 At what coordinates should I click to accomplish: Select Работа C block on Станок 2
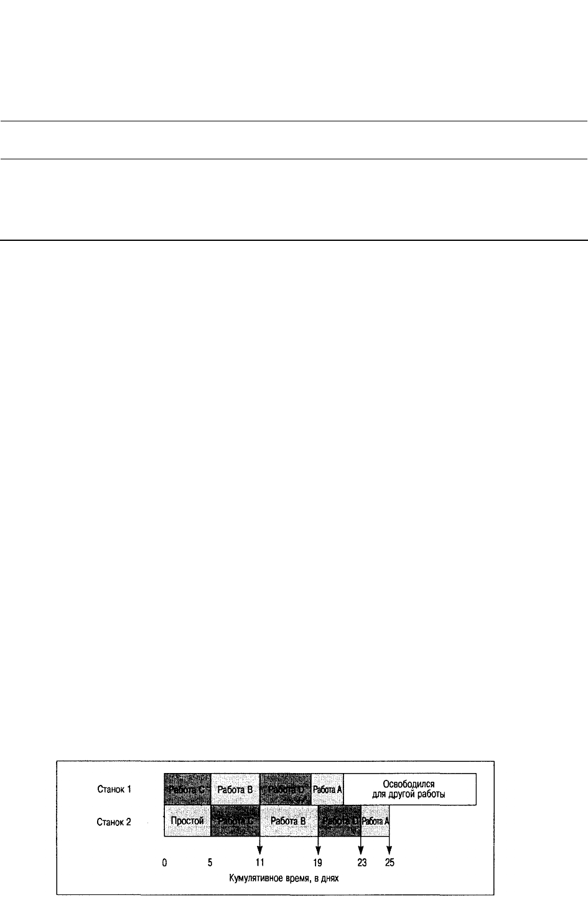point(235,820)
